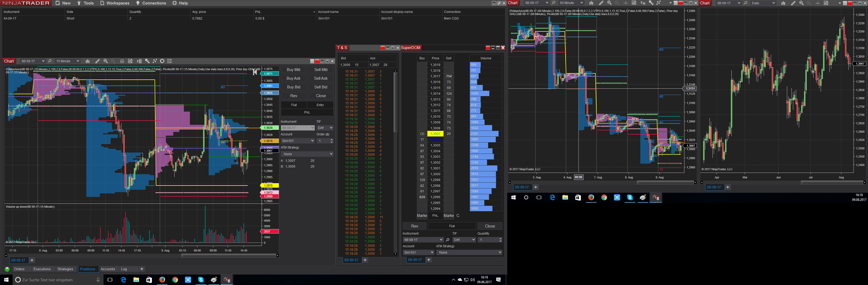The image size is (868, 285).
Task: Click the Buy Mkt button
Action: point(293,70)
